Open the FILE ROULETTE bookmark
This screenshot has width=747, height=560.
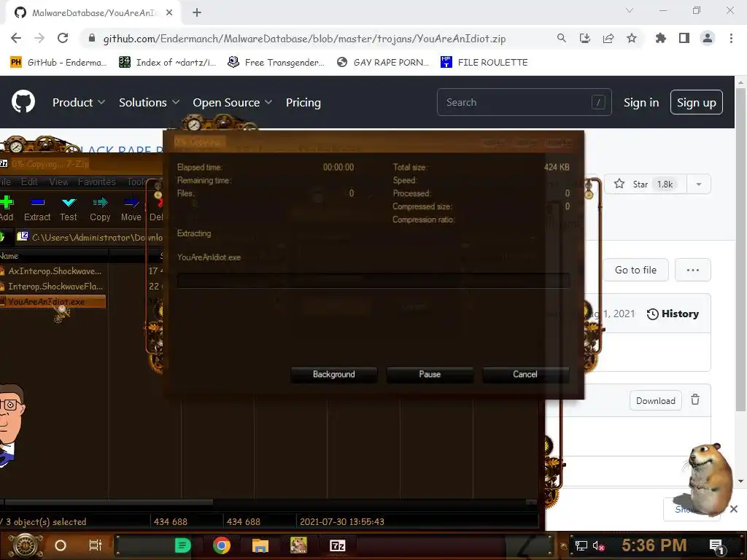click(484, 63)
